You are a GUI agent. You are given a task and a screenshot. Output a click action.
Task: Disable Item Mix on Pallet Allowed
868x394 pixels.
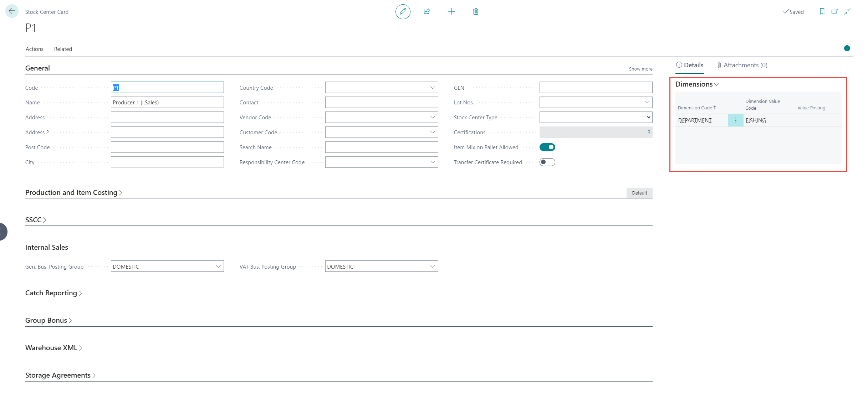547,147
